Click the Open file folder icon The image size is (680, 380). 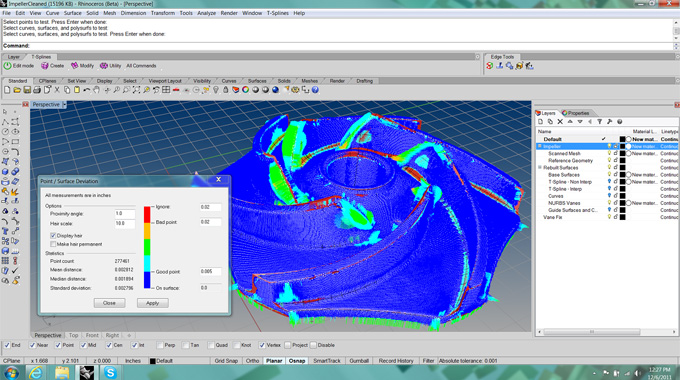pyautogui.click(x=17, y=90)
